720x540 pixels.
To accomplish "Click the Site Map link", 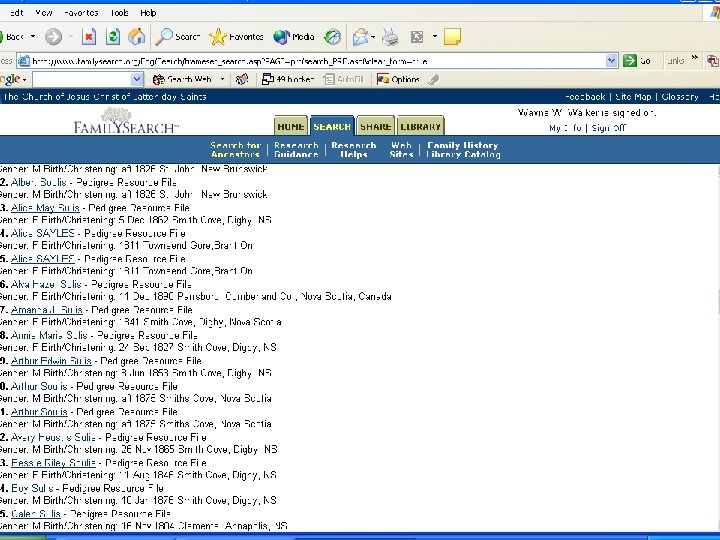I will (633, 97).
